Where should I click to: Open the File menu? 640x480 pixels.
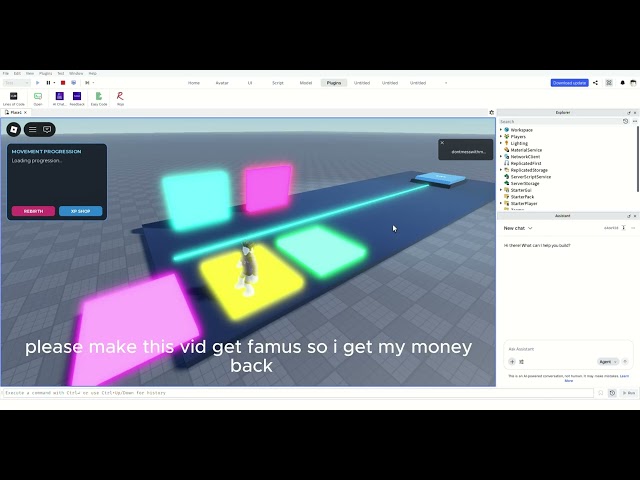pyautogui.click(x=6, y=73)
